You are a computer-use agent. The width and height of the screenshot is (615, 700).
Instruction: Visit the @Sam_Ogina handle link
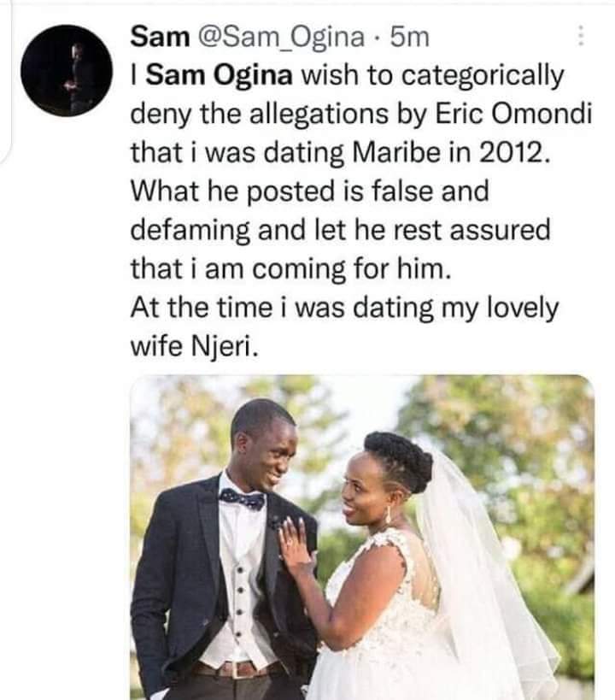281,38
